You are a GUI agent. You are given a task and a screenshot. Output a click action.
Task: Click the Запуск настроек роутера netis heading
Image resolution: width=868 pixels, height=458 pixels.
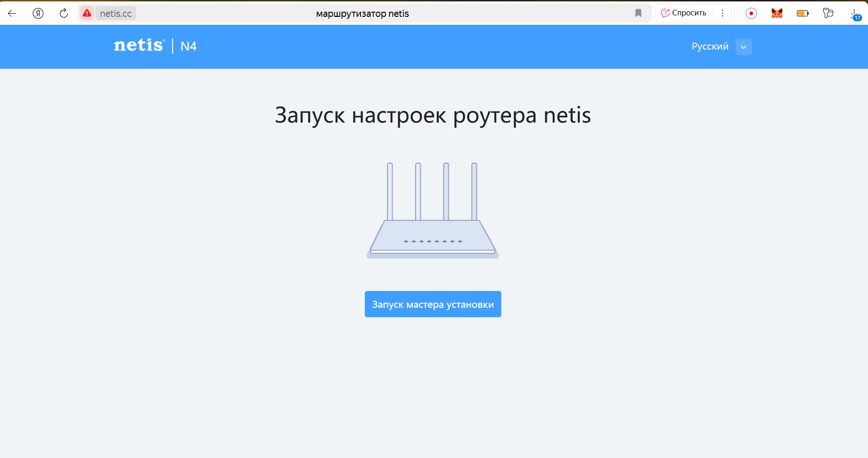pos(433,116)
